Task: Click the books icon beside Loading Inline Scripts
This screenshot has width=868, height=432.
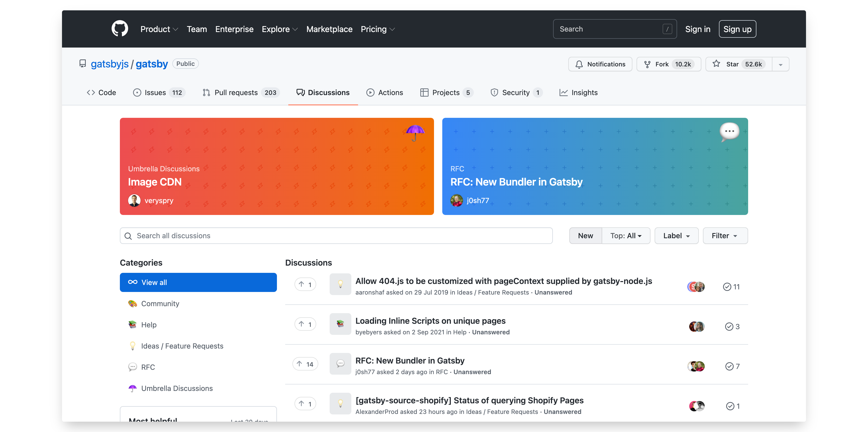Action: click(340, 324)
